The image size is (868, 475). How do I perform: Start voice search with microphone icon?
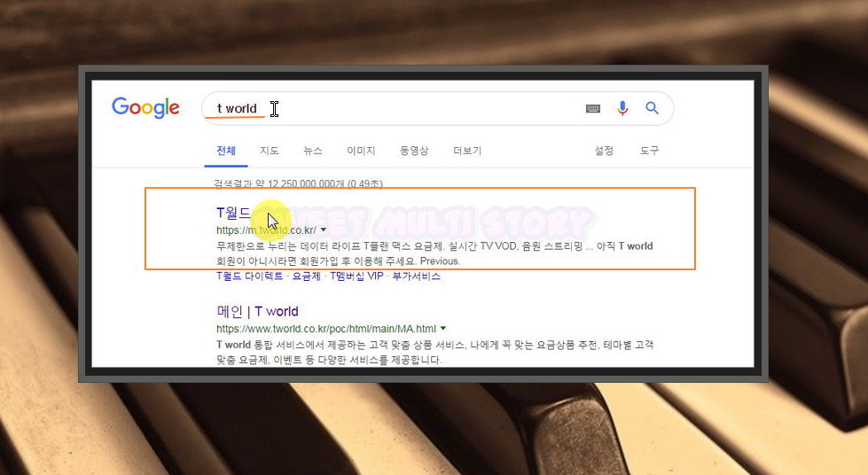622,108
